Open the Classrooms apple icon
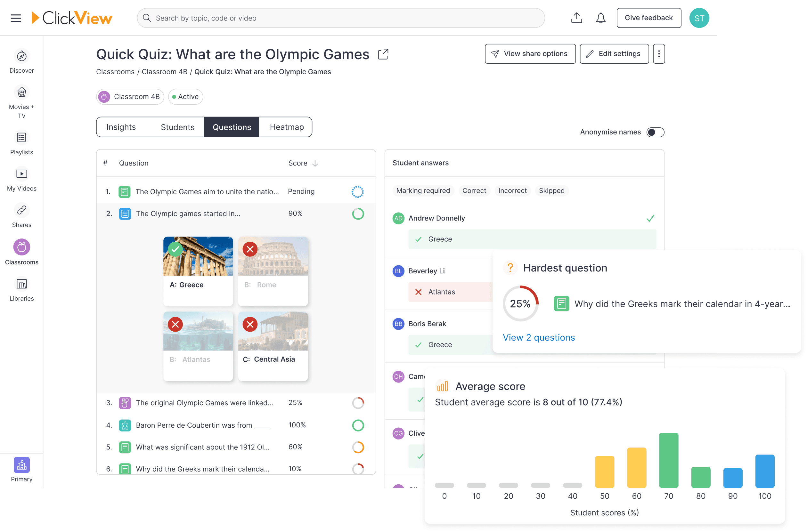This screenshot has width=807, height=532. click(x=21, y=247)
